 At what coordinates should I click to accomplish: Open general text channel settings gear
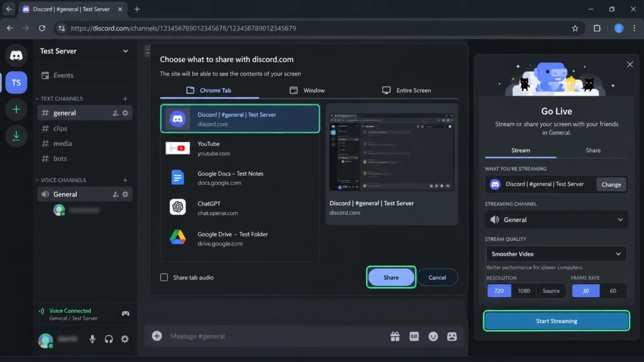(x=125, y=113)
